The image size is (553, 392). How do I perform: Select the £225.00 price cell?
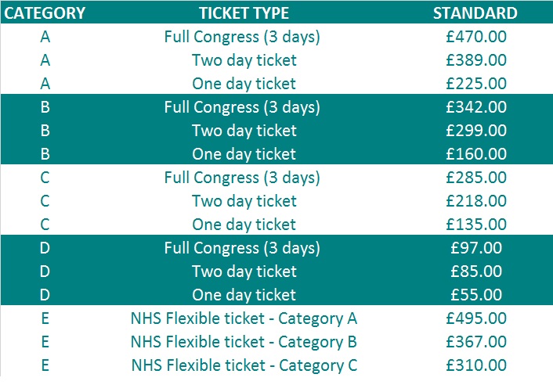(476, 84)
